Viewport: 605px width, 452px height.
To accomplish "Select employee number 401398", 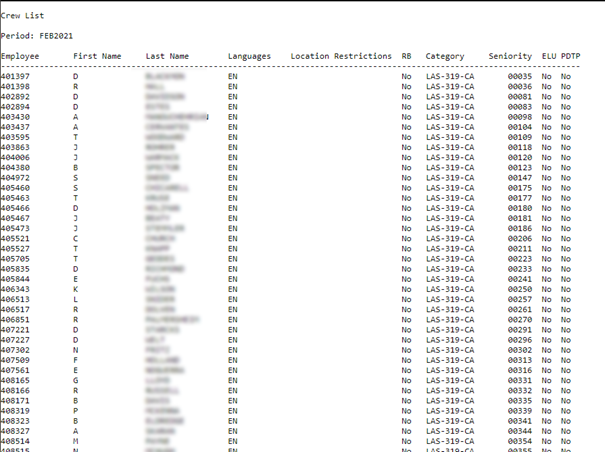I will [x=15, y=86].
